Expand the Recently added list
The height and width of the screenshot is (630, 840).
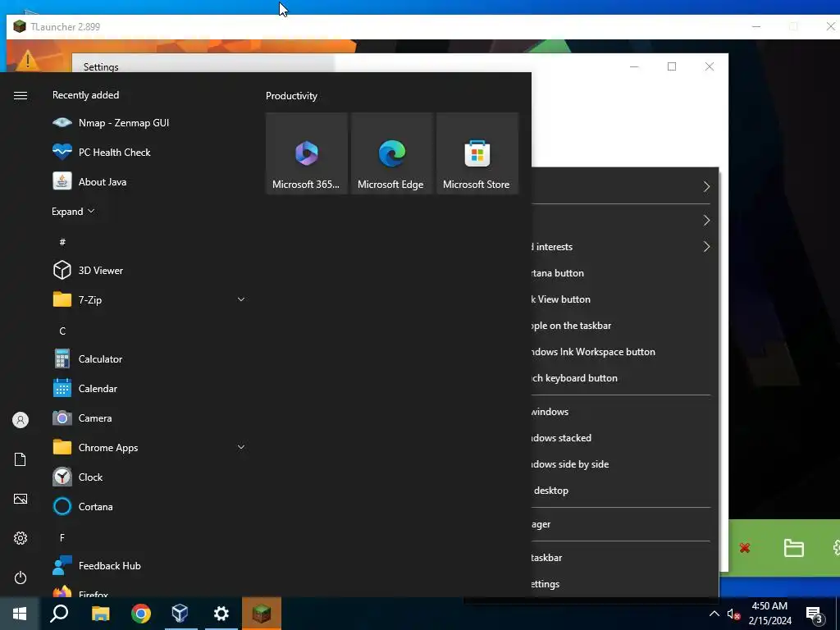(73, 211)
